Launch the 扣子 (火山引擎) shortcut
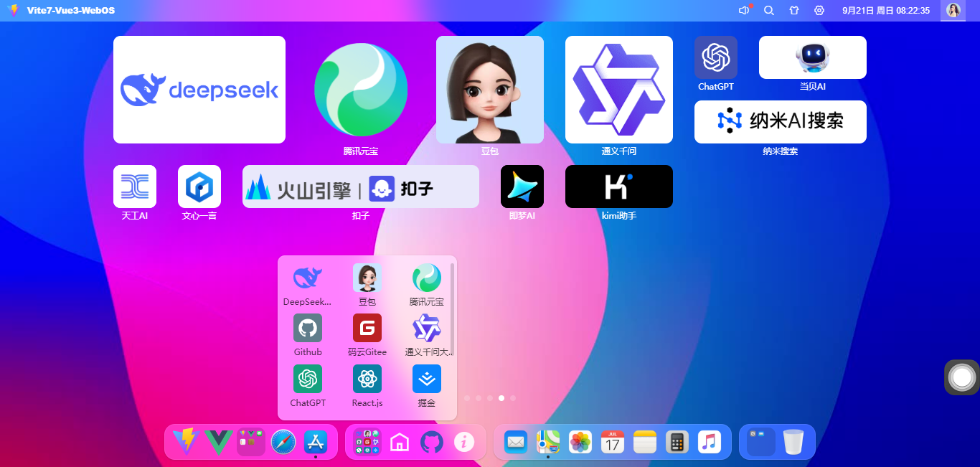This screenshot has width=980, height=467. point(360,186)
